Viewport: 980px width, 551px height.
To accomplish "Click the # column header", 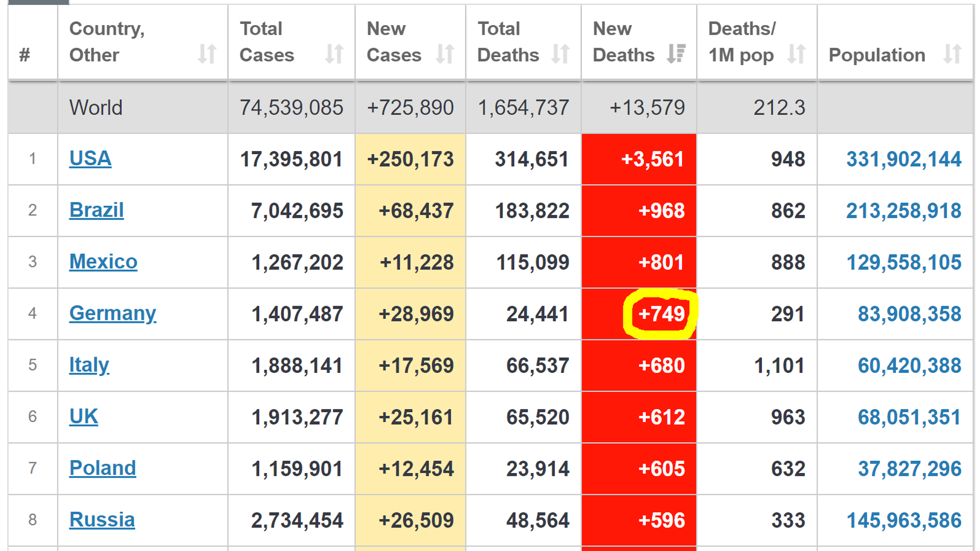I will [24, 55].
